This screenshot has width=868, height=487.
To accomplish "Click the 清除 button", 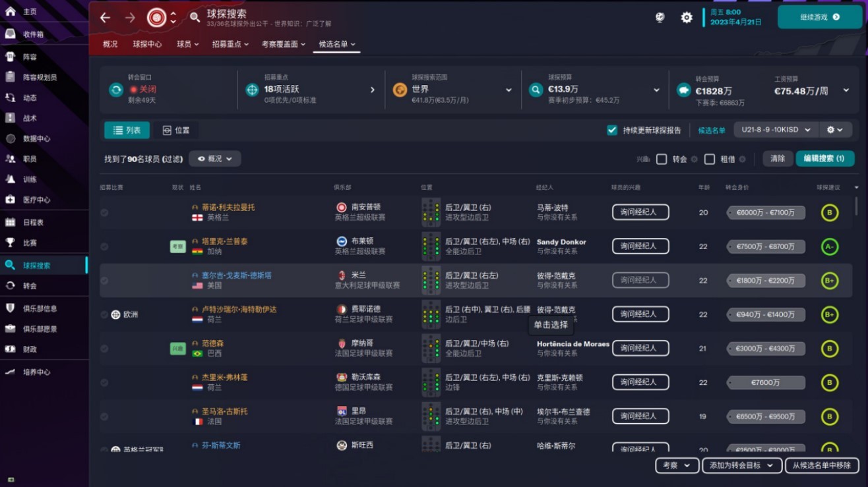I will (778, 159).
